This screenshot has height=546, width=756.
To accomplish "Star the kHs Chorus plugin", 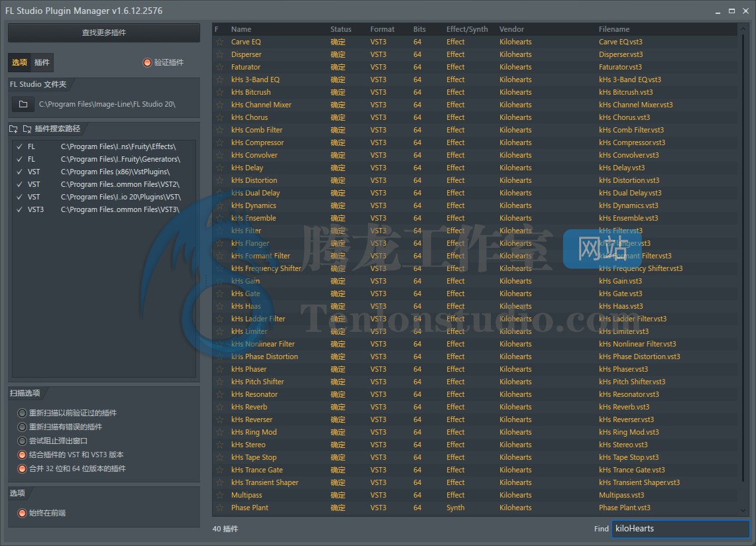I will tap(220, 117).
